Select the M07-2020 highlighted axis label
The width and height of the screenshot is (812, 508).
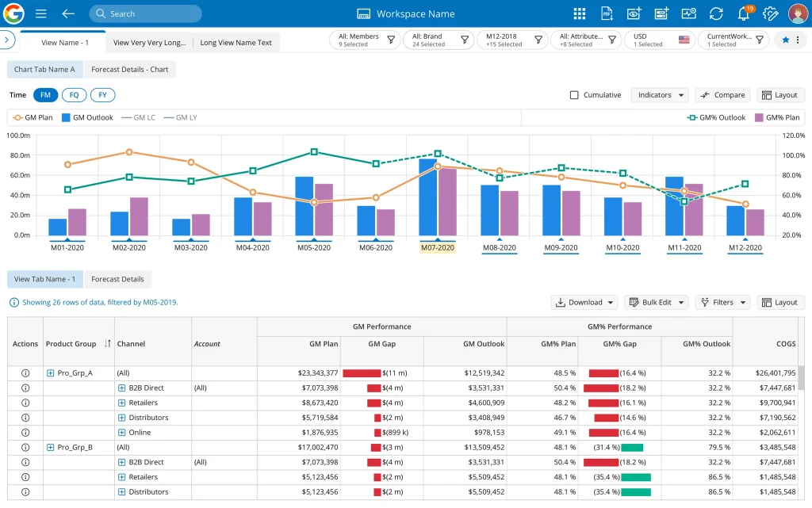coord(436,247)
